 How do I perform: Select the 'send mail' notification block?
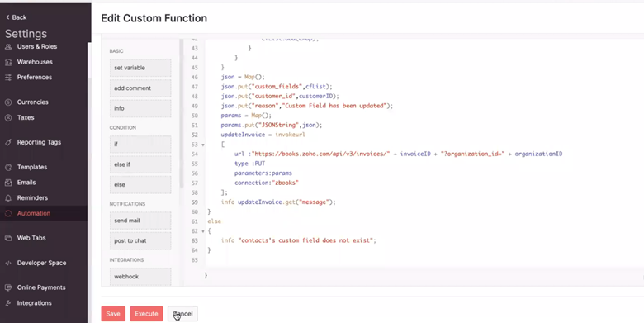click(140, 221)
